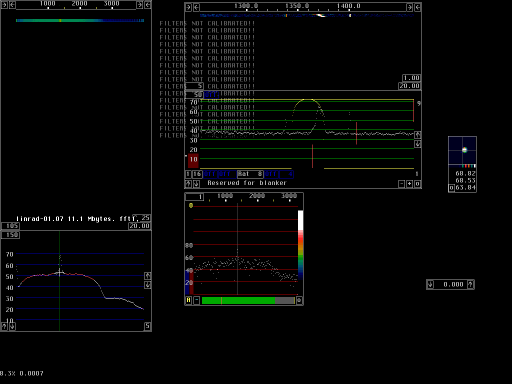The height and width of the screenshot is (384, 512).
Task: Click minus button next to baseband A button
Action: [x=197, y=300]
